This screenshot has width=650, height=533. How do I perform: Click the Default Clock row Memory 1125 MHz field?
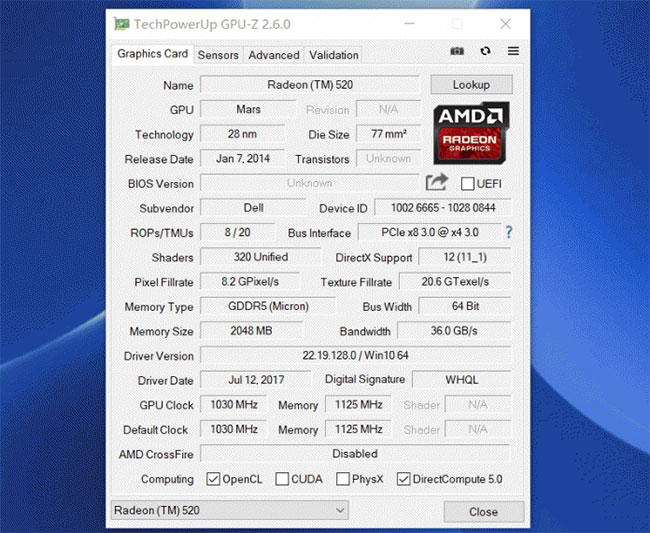(359, 429)
